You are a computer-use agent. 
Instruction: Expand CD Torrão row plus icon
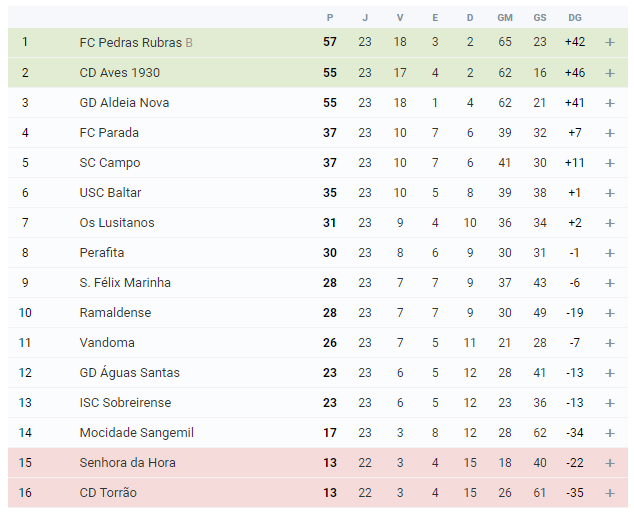click(x=610, y=493)
